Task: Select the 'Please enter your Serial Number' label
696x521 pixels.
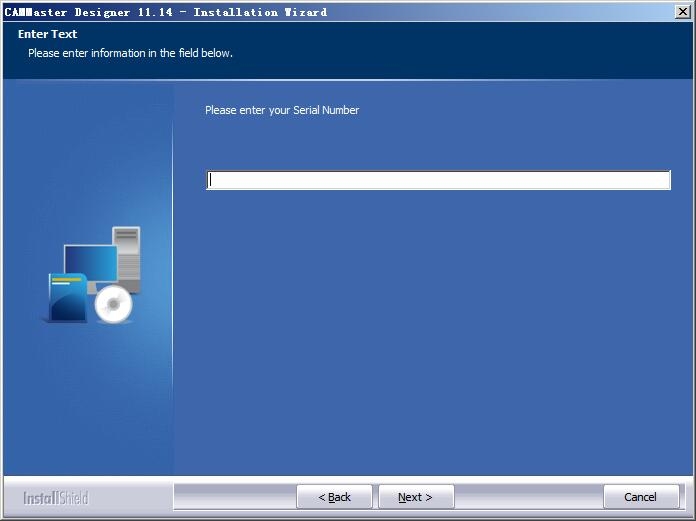Action: pos(282,110)
